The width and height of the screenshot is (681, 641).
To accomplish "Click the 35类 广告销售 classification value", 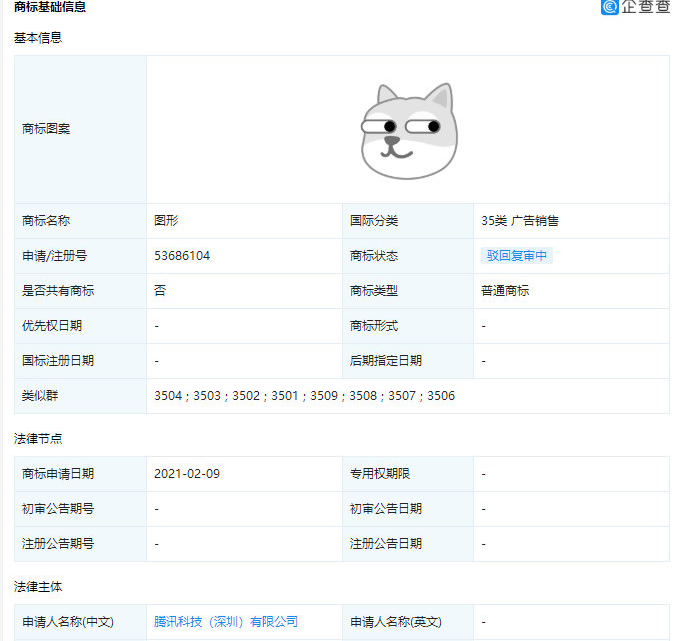I will 520,221.
